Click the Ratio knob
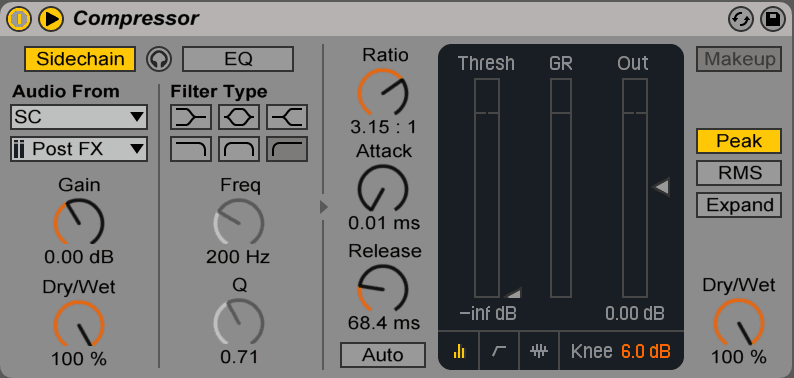794x378 pixels. (383, 92)
